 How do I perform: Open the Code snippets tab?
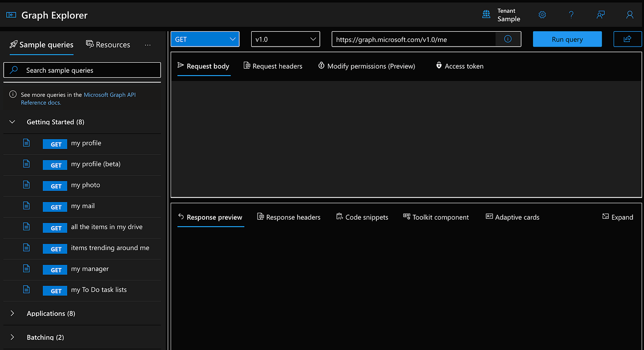362,217
